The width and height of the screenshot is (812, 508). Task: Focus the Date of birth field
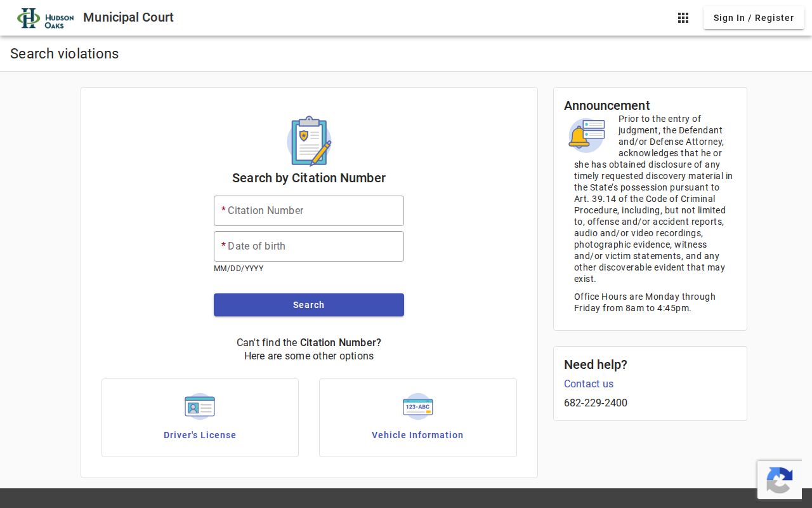[x=309, y=246]
